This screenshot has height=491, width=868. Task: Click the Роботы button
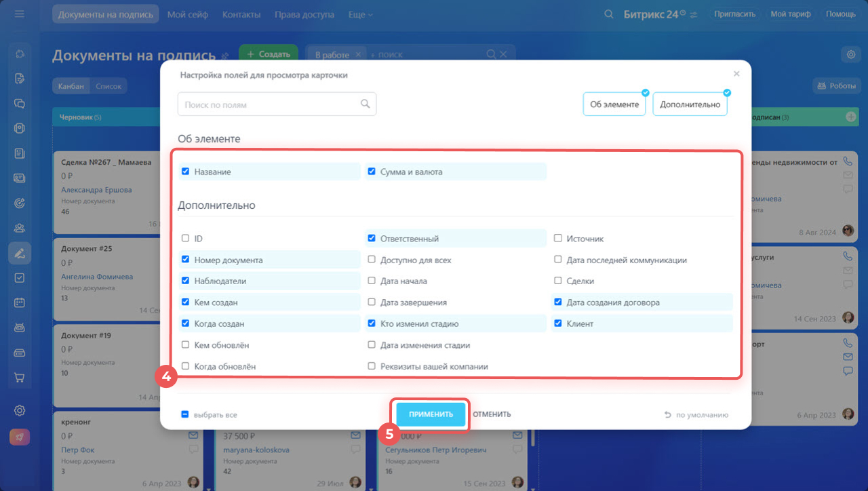[x=837, y=86]
